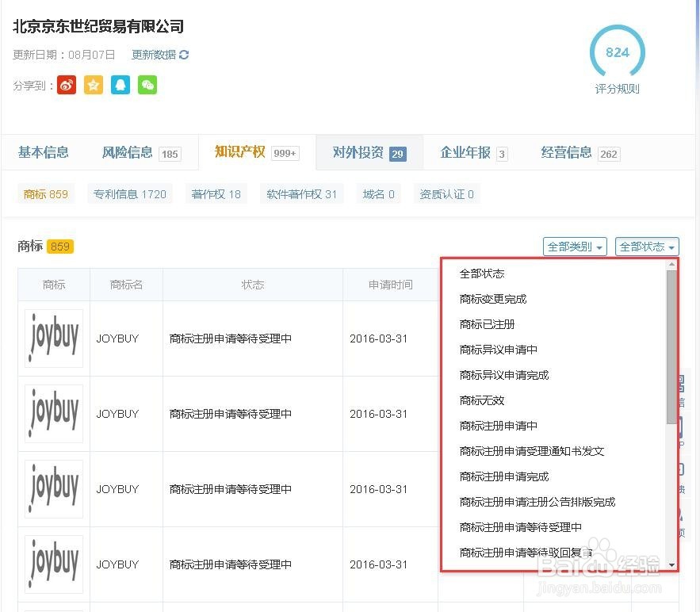This screenshot has height=612, width=700.
Task: Choose 商标注册申请等待受理中 option in list
Action: [x=521, y=528]
